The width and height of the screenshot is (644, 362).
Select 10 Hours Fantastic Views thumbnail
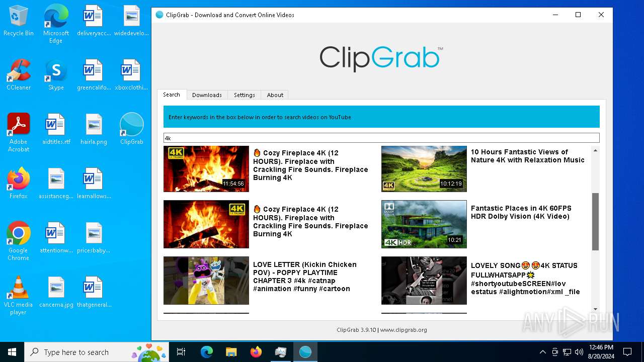tap(424, 169)
